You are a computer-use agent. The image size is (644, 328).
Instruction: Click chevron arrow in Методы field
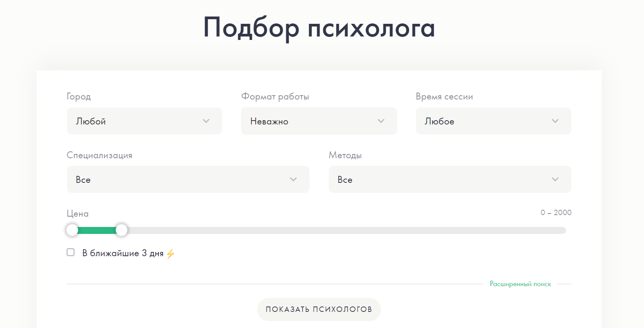pos(555,179)
